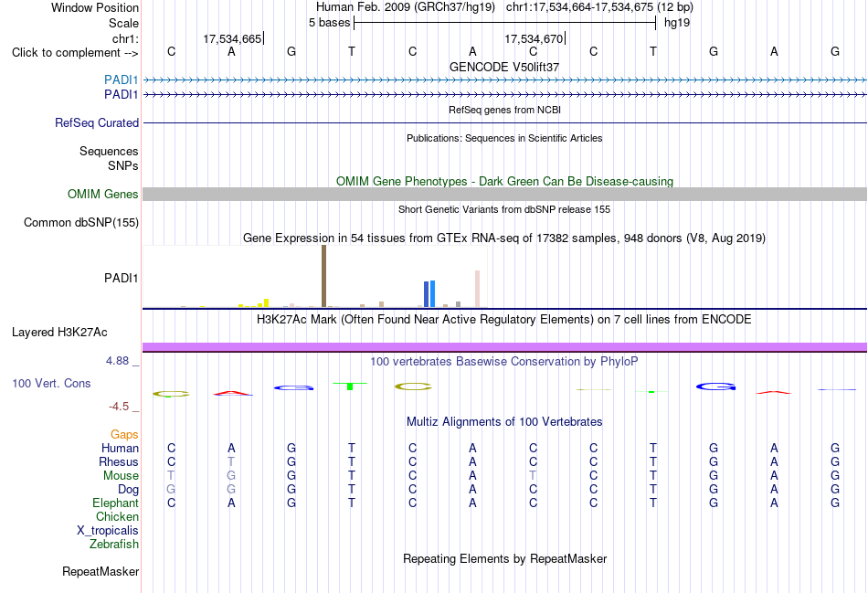Click the 17,534,670 position label
This screenshot has height=593, width=868.
(x=534, y=38)
